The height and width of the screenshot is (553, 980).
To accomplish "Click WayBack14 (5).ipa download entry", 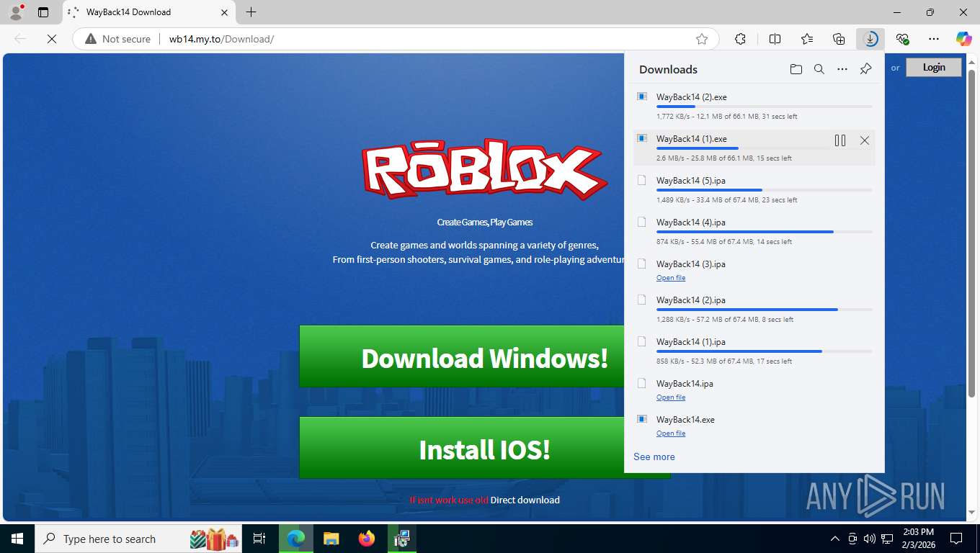I will [x=754, y=190].
